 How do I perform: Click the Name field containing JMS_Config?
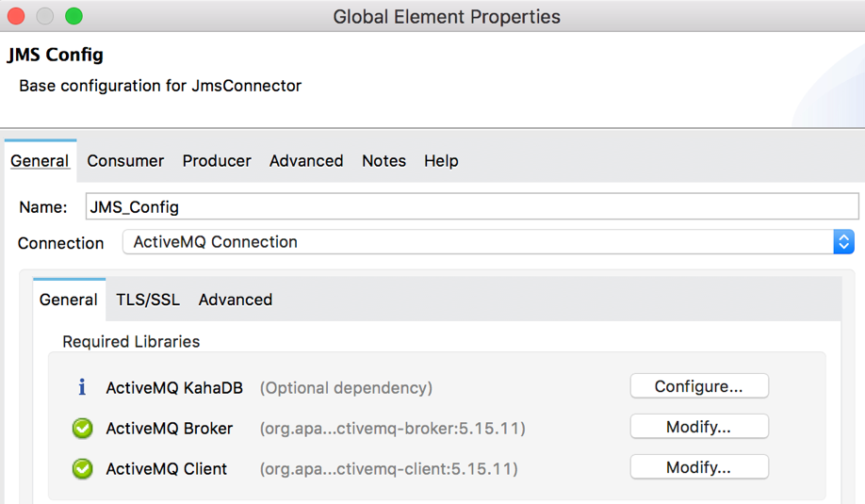pos(472,207)
